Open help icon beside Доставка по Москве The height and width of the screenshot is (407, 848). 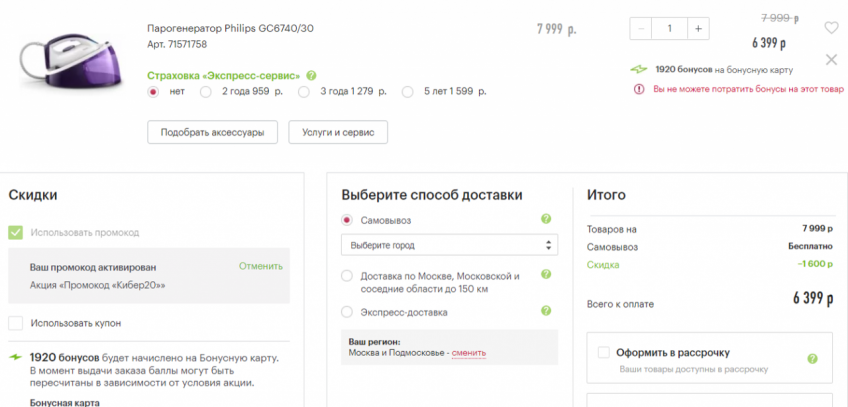pyautogui.click(x=546, y=275)
